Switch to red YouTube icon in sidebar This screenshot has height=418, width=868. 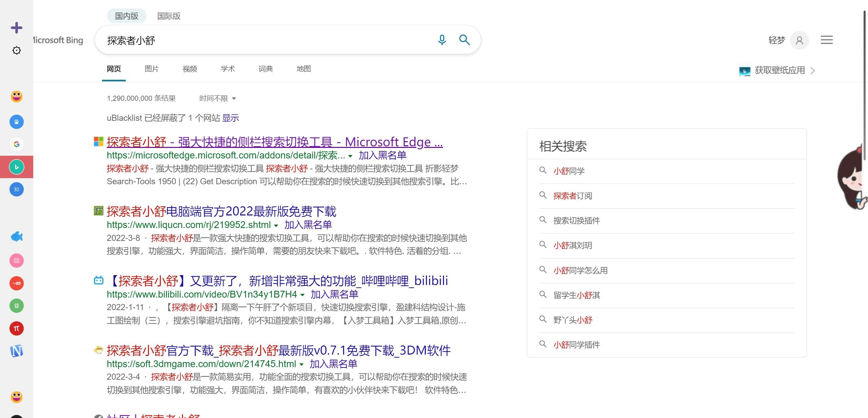[17, 283]
